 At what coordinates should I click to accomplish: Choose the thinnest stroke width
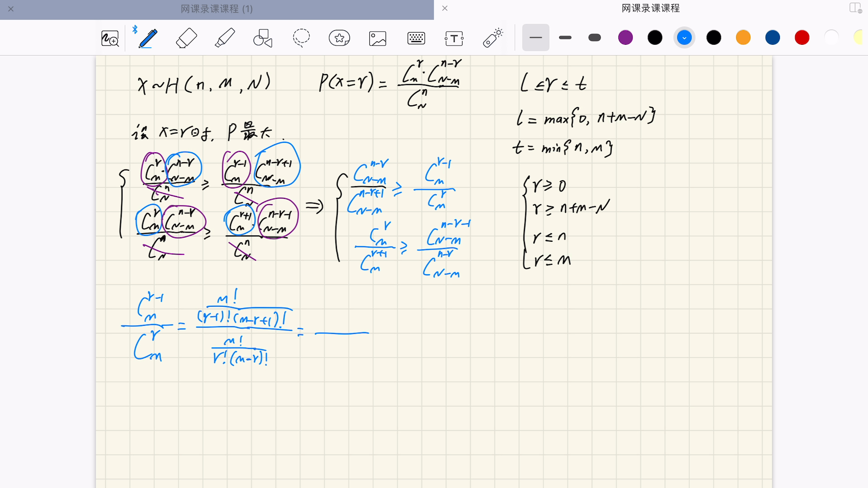click(536, 38)
